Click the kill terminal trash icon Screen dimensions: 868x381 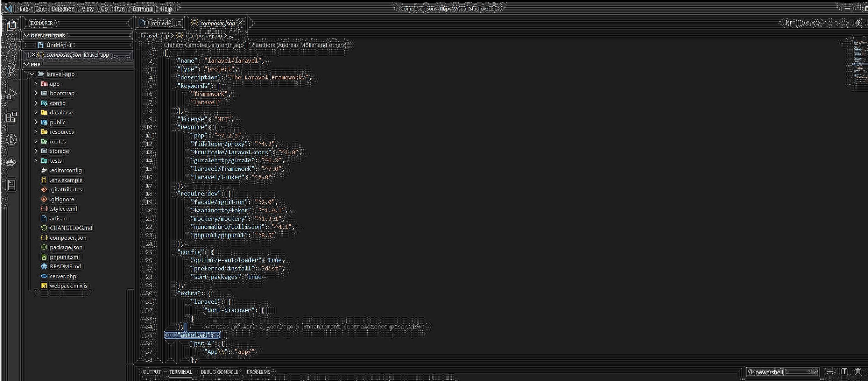pyautogui.click(x=858, y=372)
